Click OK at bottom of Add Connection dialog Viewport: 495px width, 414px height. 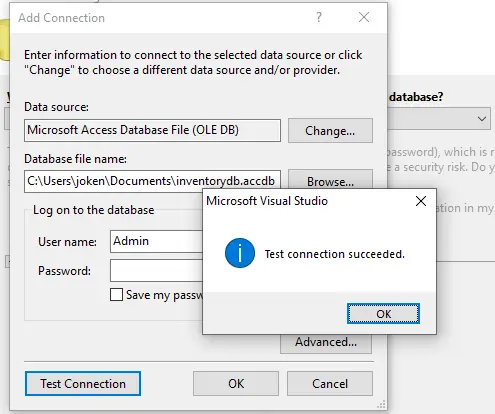click(236, 384)
